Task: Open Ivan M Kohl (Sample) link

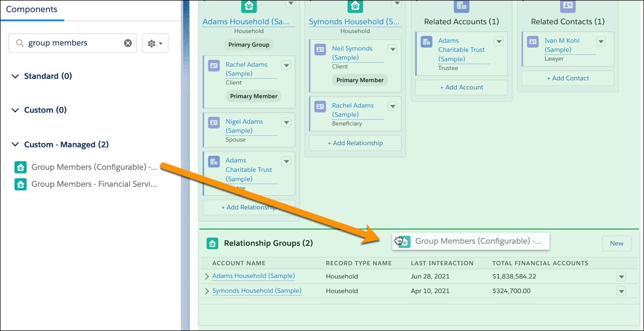Action: [562, 45]
